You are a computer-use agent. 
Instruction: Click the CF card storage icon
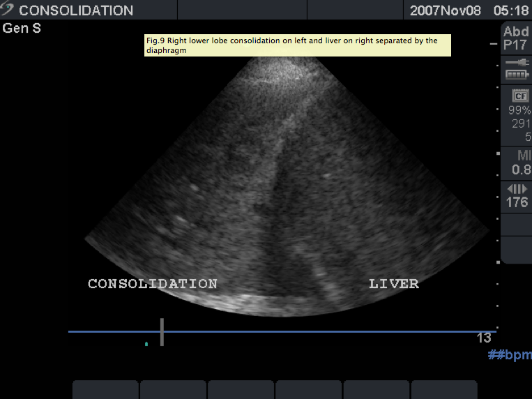(520, 96)
